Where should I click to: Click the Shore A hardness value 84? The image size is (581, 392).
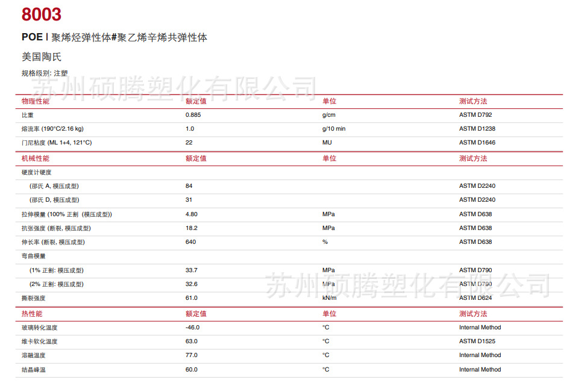coord(189,186)
